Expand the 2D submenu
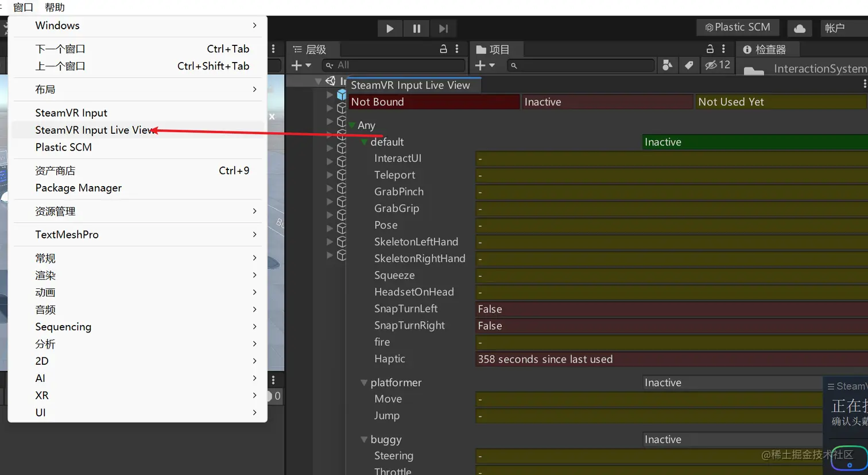This screenshot has width=868, height=475. click(x=138, y=361)
